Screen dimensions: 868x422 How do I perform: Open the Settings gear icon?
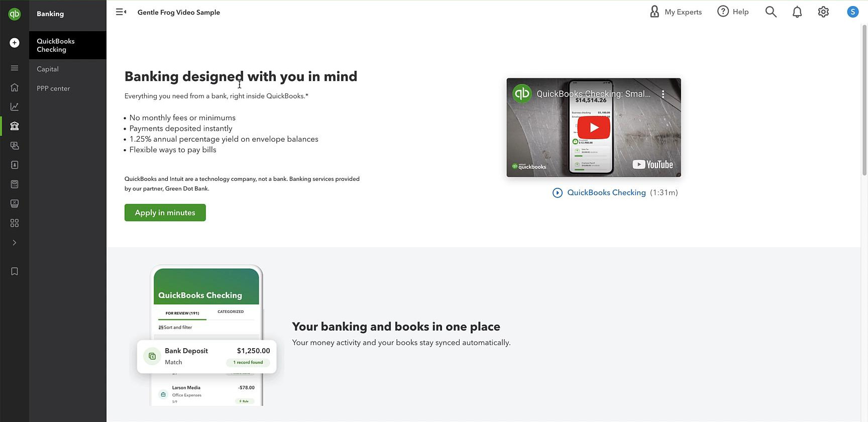pyautogui.click(x=823, y=12)
